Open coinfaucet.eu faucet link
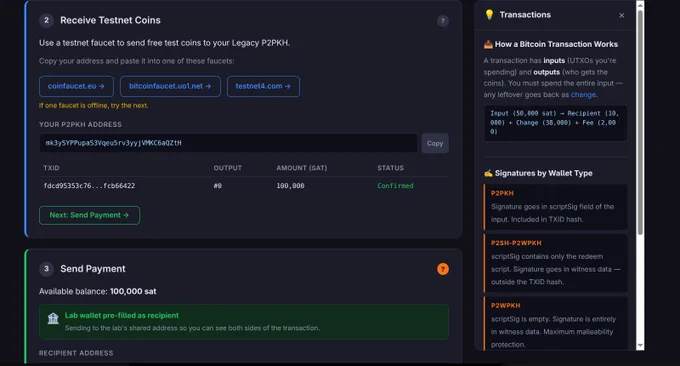This screenshot has height=366, width=680. point(76,86)
